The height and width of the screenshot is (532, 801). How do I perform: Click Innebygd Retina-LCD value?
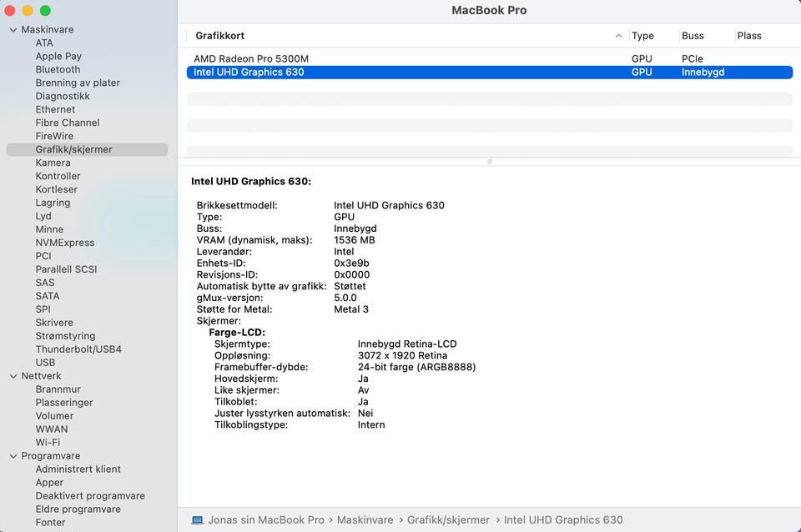(x=407, y=344)
